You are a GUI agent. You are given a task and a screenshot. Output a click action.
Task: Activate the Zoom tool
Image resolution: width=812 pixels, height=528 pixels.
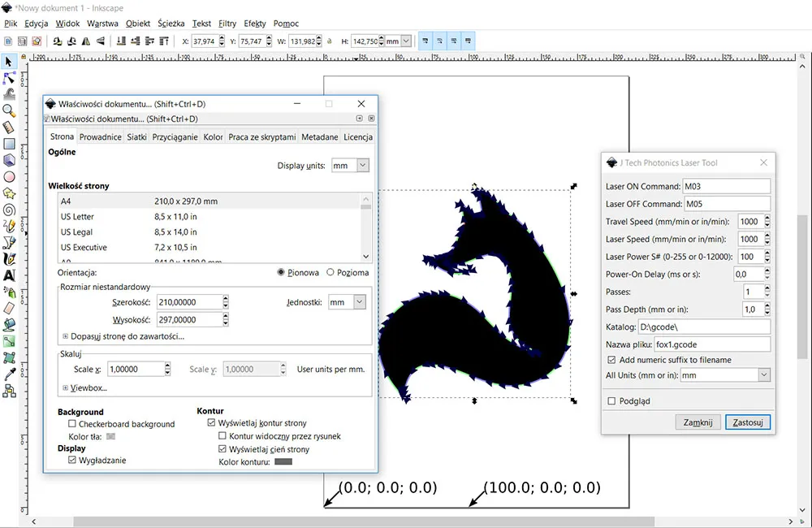(x=11, y=111)
